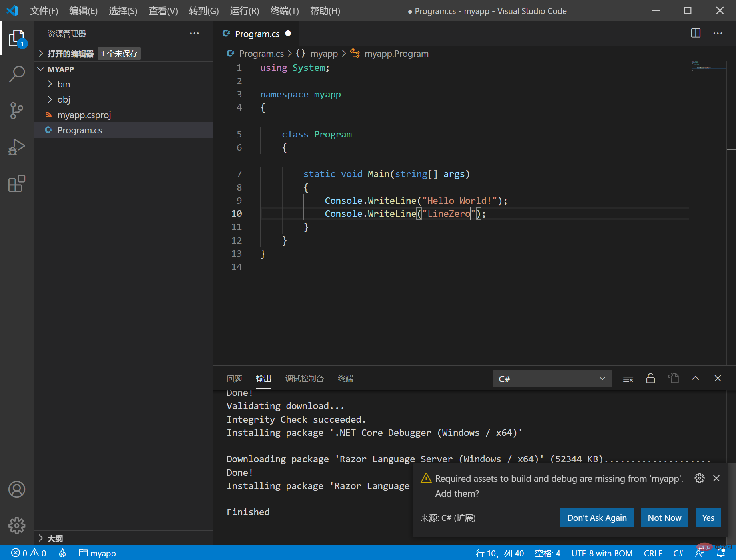
Task: Open the C# output channel dropdown
Action: [x=552, y=378]
